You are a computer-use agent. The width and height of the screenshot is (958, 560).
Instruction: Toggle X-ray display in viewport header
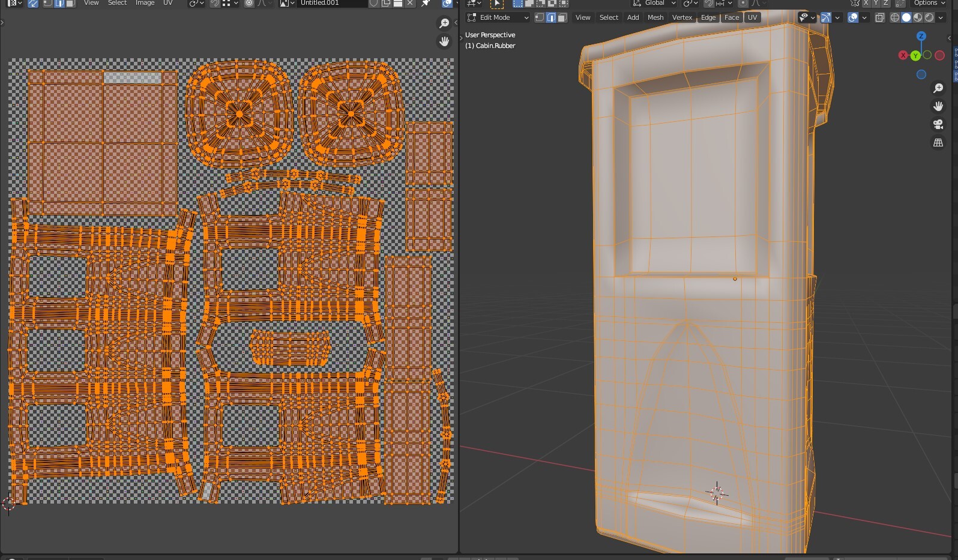[880, 17]
